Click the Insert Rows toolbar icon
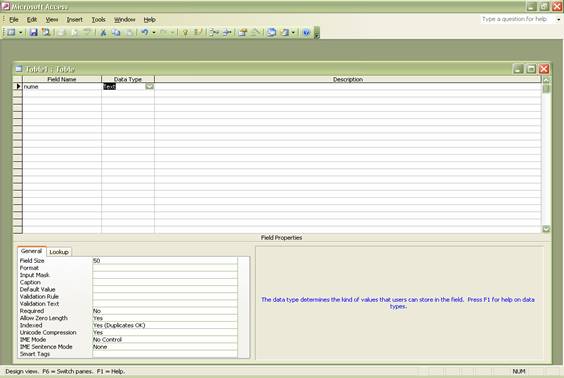 (x=214, y=33)
